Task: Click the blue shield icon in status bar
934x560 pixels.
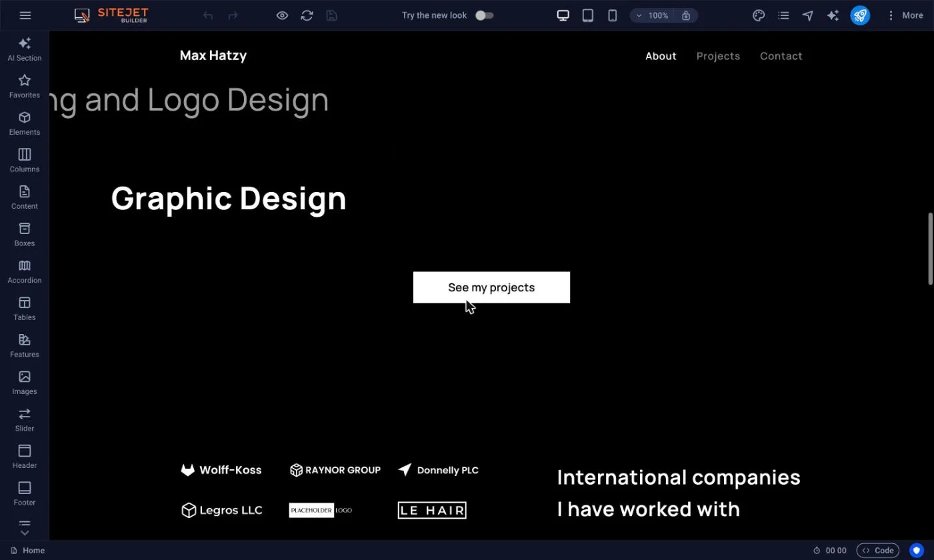Action: pos(917,551)
